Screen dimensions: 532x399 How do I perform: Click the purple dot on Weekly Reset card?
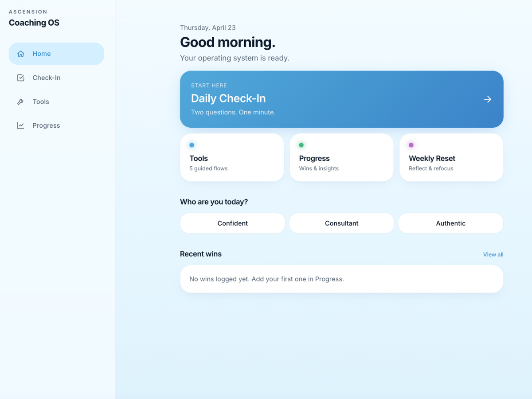pos(411,145)
